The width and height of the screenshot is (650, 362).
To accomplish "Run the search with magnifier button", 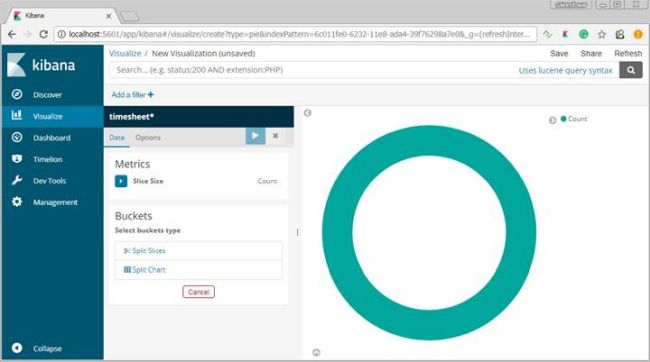I will [x=631, y=70].
